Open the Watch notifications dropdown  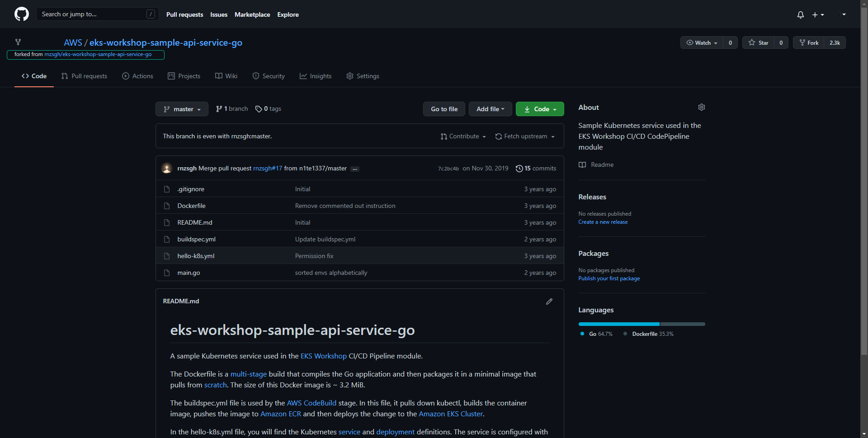[702, 42]
